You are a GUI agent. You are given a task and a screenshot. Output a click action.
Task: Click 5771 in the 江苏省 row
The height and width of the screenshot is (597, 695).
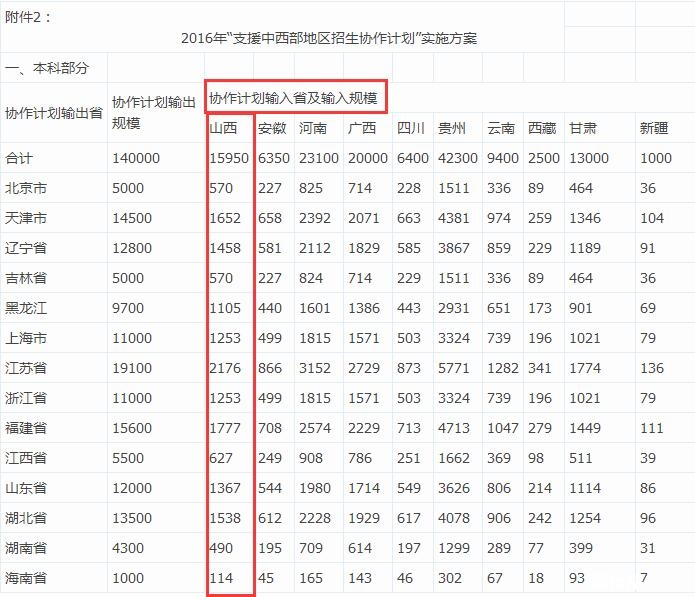coord(454,368)
